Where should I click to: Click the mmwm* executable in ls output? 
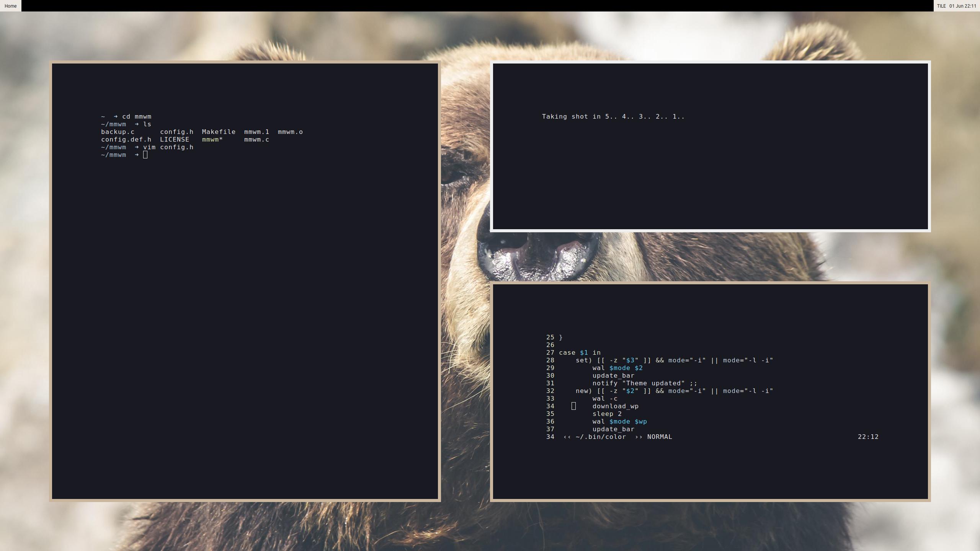click(212, 139)
